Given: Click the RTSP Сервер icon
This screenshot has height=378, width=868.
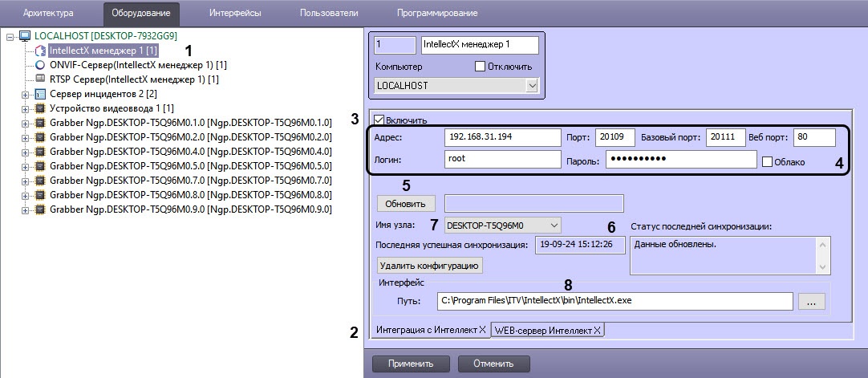Looking at the screenshot, I should coord(40,79).
